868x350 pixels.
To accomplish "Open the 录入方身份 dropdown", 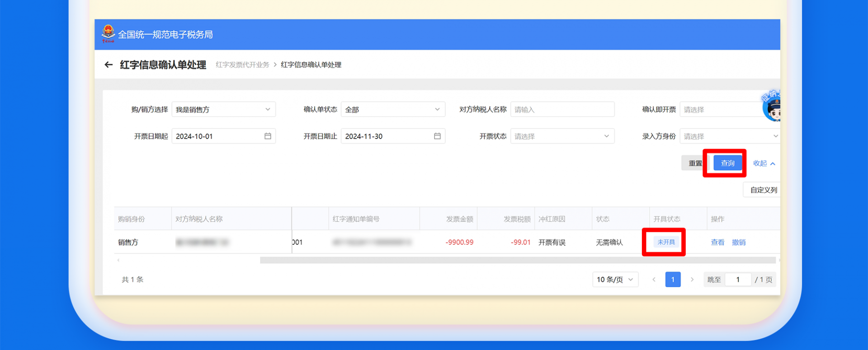I will [x=730, y=136].
